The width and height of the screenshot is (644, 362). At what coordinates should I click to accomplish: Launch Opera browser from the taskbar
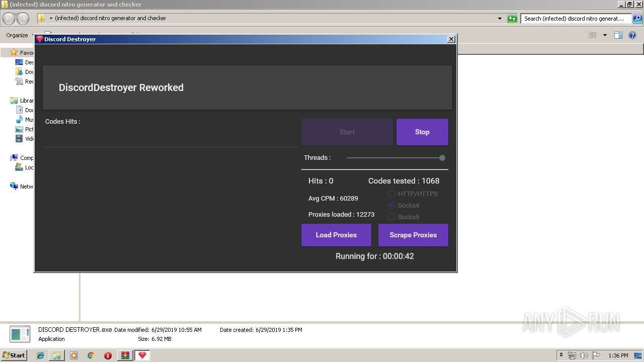(108, 355)
